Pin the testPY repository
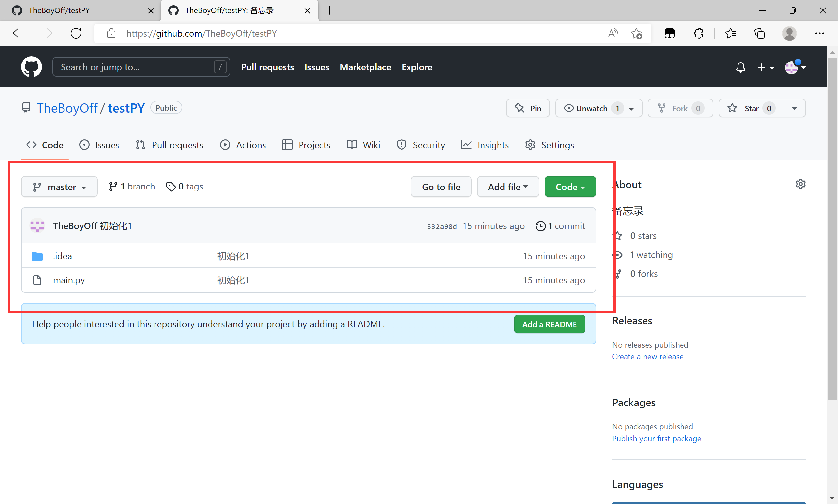The width and height of the screenshot is (838, 504). (528, 108)
